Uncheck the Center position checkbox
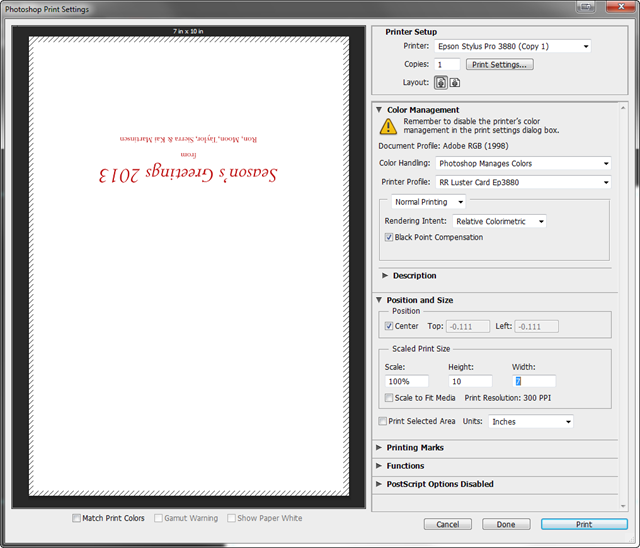This screenshot has width=640, height=548. [x=389, y=326]
